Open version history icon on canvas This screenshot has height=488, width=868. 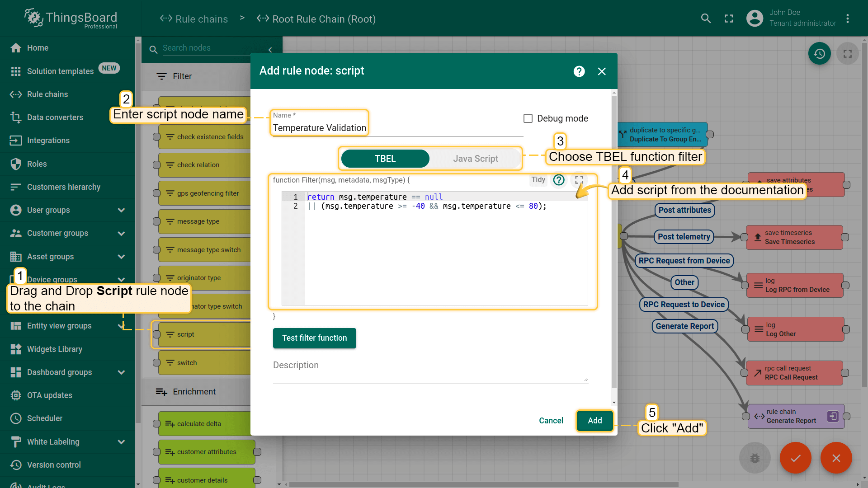point(819,54)
